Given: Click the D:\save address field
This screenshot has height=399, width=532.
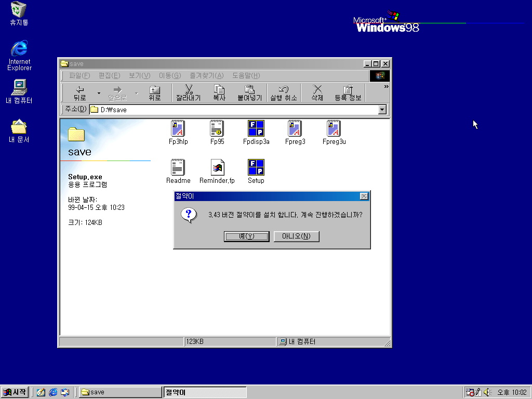Looking at the screenshot, I should [234, 110].
